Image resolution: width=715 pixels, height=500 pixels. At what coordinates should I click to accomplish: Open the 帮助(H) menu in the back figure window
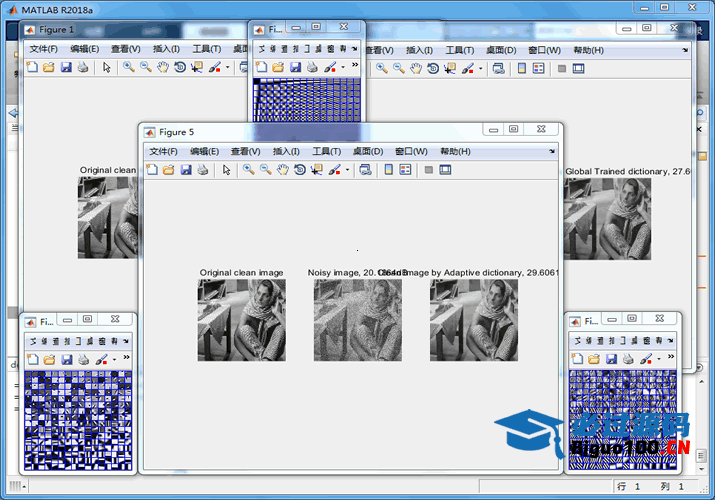coord(588,50)
